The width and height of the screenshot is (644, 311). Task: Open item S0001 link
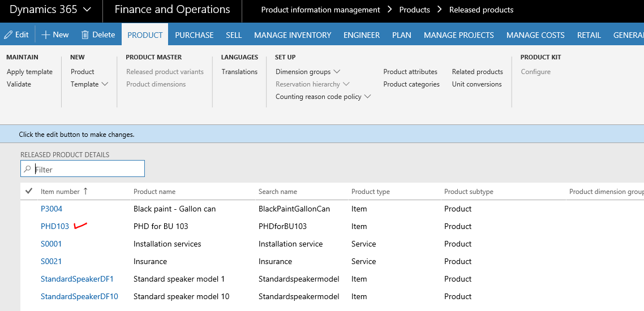51,244
